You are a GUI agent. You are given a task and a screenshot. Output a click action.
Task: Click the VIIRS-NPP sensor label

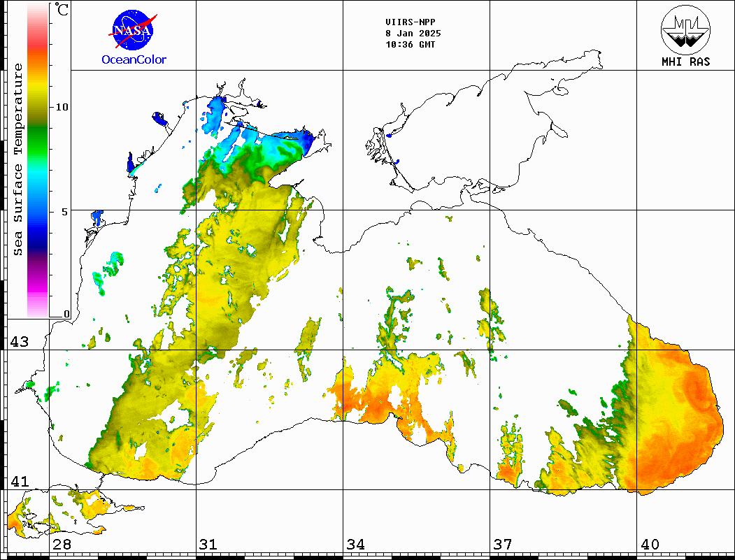pos(410,22)
